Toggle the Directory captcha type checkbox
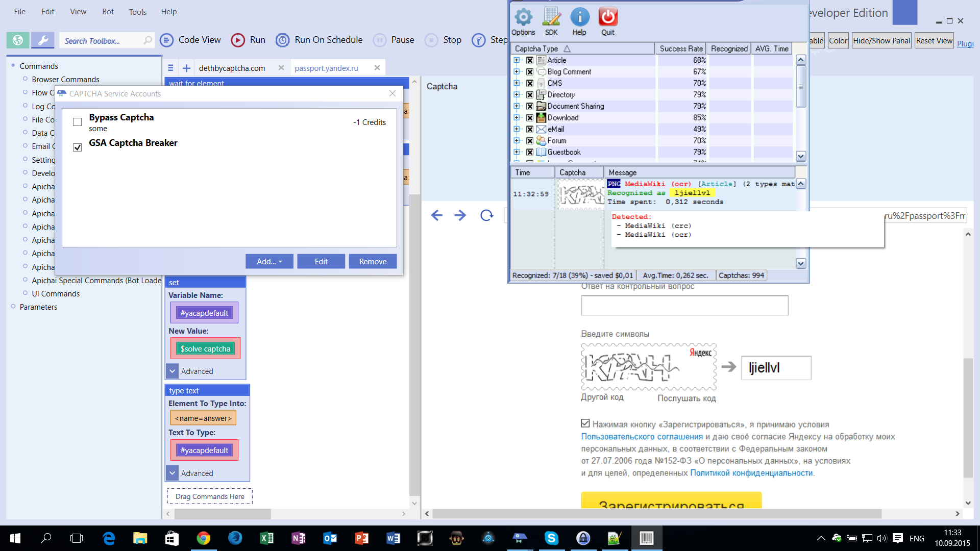This screenshot has height=551, width=980. [x=530, y=95]
